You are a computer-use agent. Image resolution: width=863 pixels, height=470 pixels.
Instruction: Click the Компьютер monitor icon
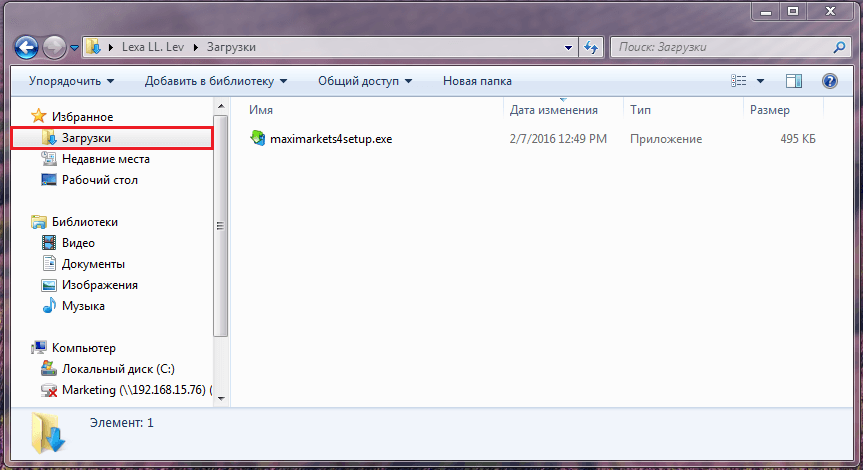pyautogui.click(x=39, y=348)
